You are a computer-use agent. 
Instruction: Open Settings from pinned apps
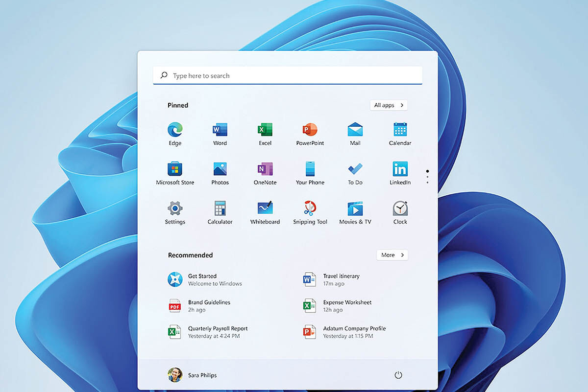(175, 212)
